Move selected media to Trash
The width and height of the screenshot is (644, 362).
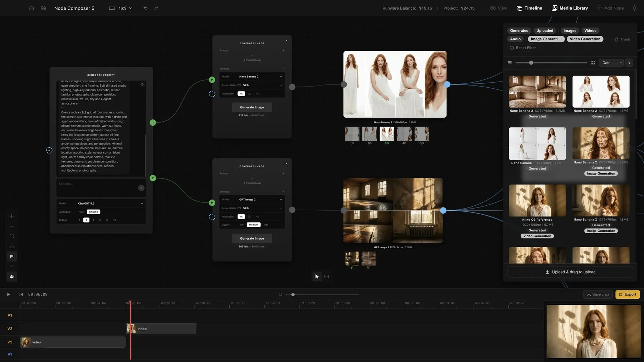pyautogui.click(x=622, y=39)
